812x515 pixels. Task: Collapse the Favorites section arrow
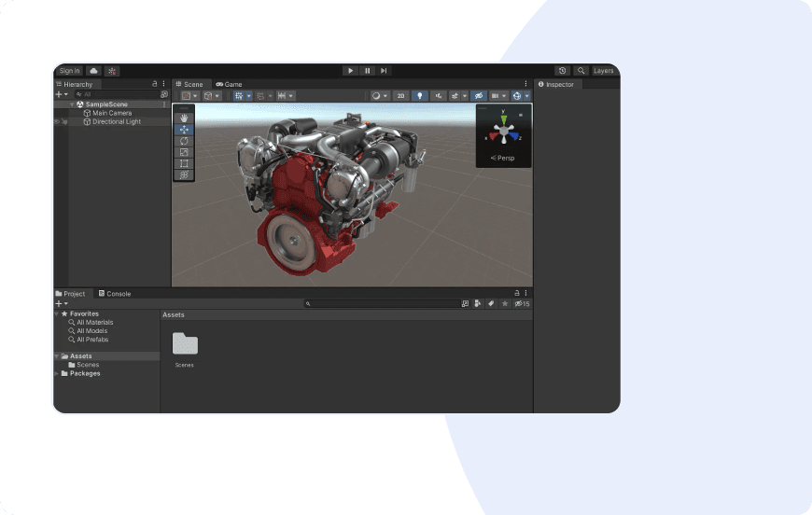point(56,313)
